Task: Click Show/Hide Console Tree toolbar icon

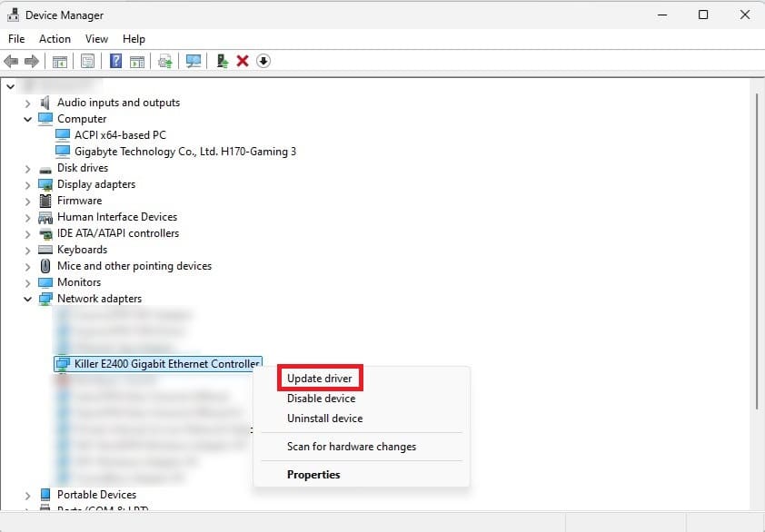Action: click(60, 62)
